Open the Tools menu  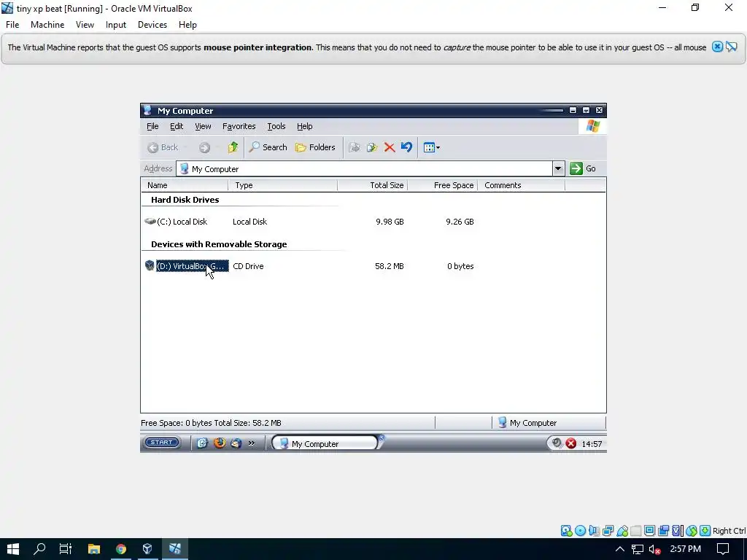pyautogui.click(x=276, y=126)
